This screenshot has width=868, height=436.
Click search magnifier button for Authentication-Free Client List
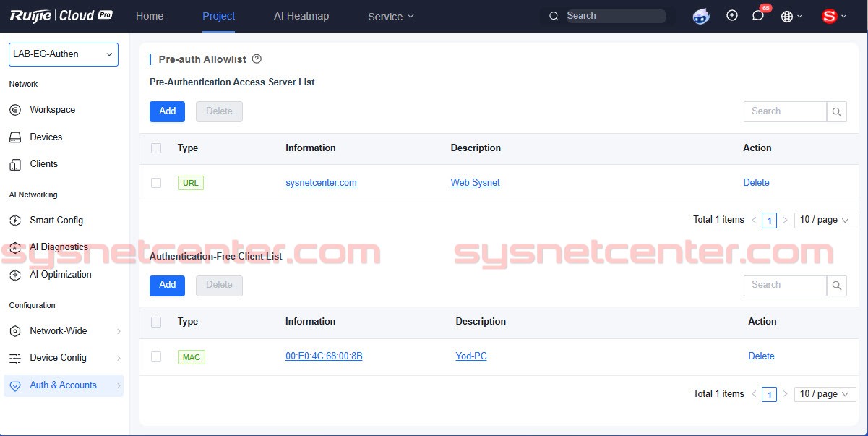837,285
